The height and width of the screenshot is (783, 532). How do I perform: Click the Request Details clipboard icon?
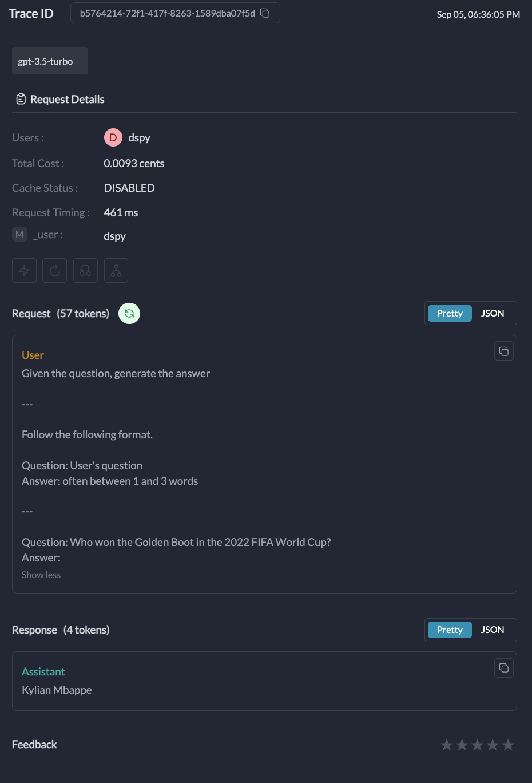[21, 98]
